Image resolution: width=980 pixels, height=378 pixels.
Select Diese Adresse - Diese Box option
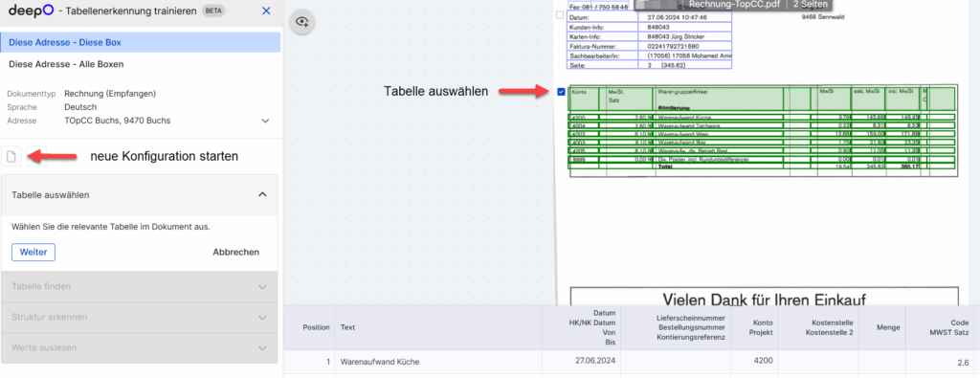click(x=140, y=42)
